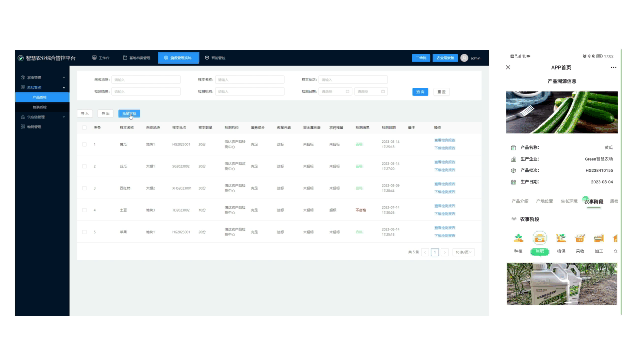
Task: Click the blue search button in filter panel
Action: (420, 92)
